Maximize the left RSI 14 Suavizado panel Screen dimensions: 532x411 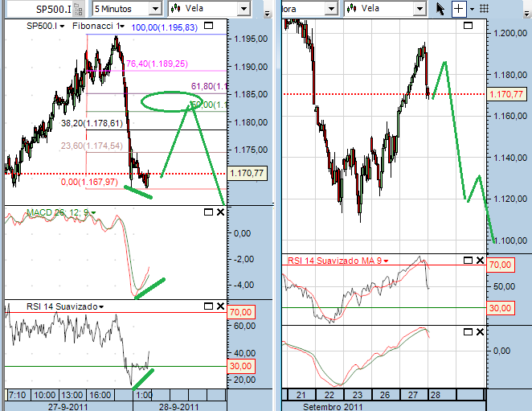tap(208, 306)
